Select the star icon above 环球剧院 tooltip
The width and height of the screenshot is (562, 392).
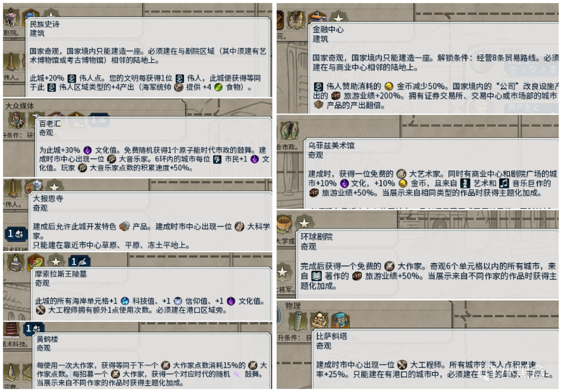[304, 223]
